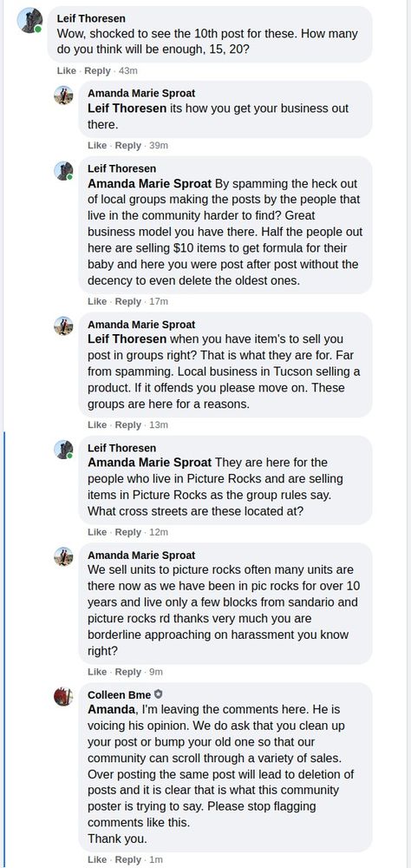Click Leif's avatar on the 12m reply
This screenshot has height=868, width=411.
tap(63, 450)
